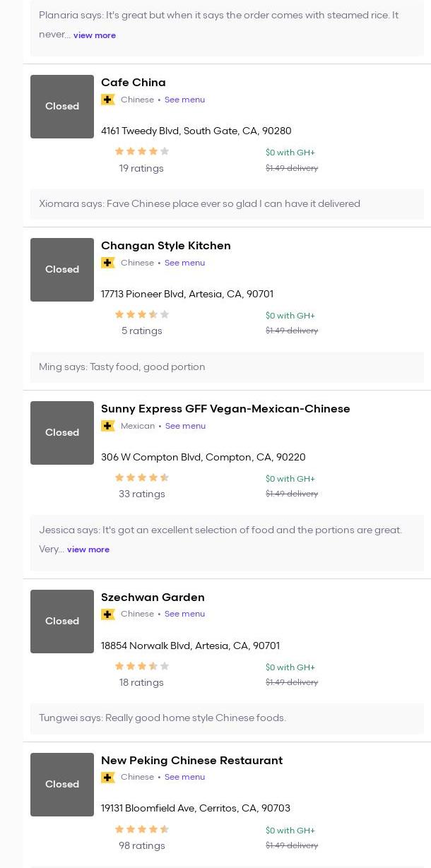
Task: Click the star rating of Cafe China
Action: click(141, 151)
